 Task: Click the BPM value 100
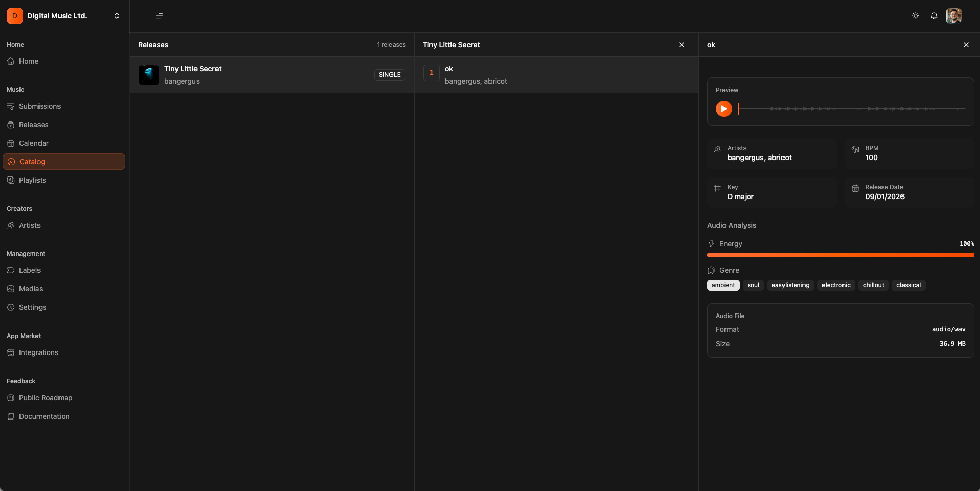871,158
